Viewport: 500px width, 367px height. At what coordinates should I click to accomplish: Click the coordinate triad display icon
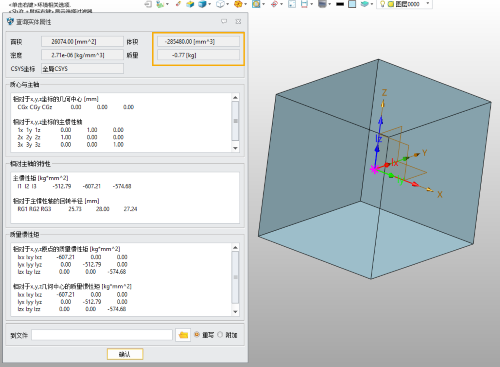[x=160, y=4]
